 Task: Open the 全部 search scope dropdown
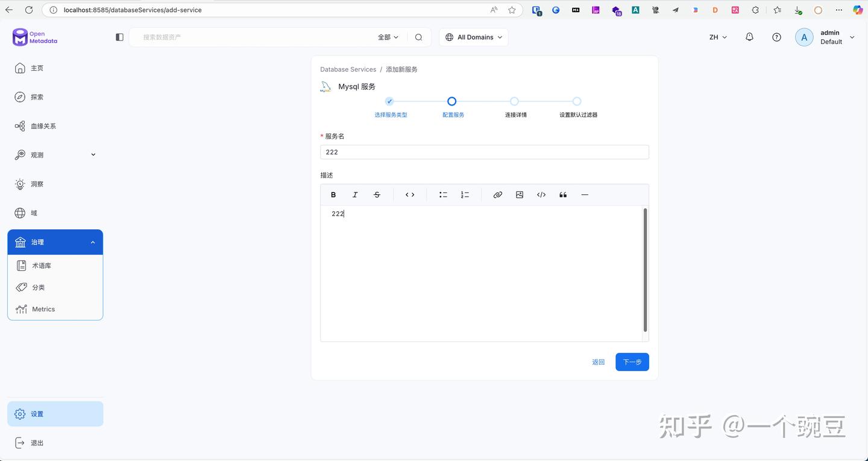point(388,37)
